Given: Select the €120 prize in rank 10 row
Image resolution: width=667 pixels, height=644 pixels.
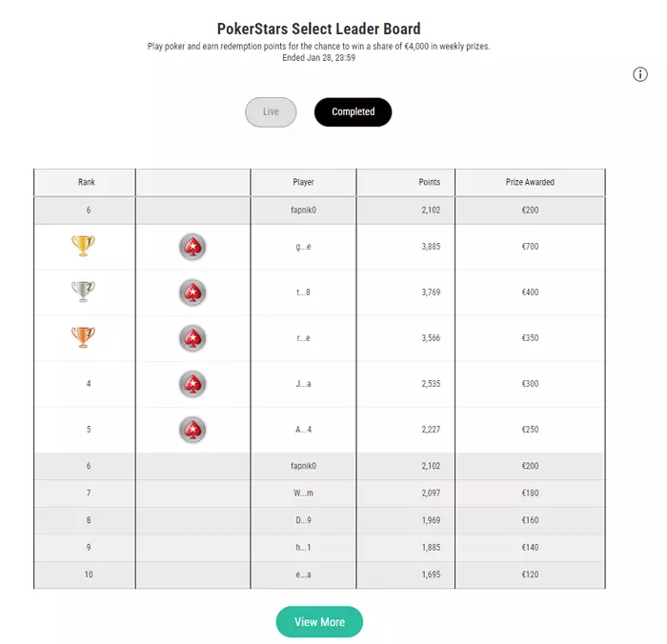Looking at the screenshot, I should (x=530, y=574).
